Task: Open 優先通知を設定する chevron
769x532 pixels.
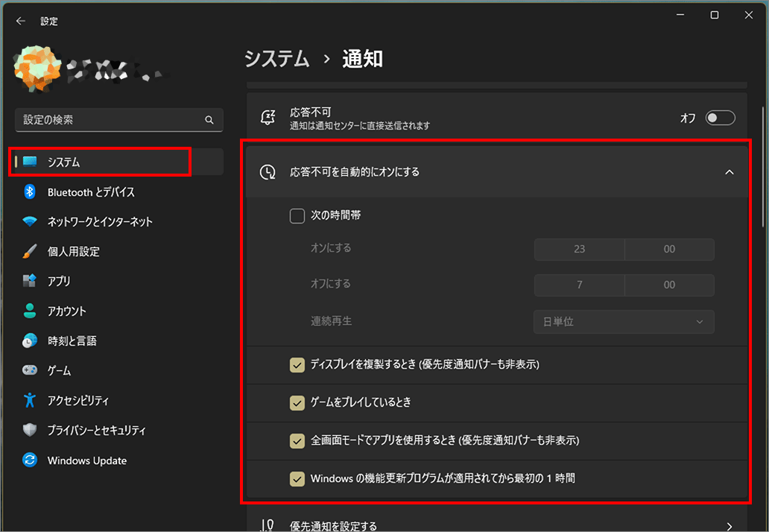Action: pyautogui.click(x=730, y=526)
